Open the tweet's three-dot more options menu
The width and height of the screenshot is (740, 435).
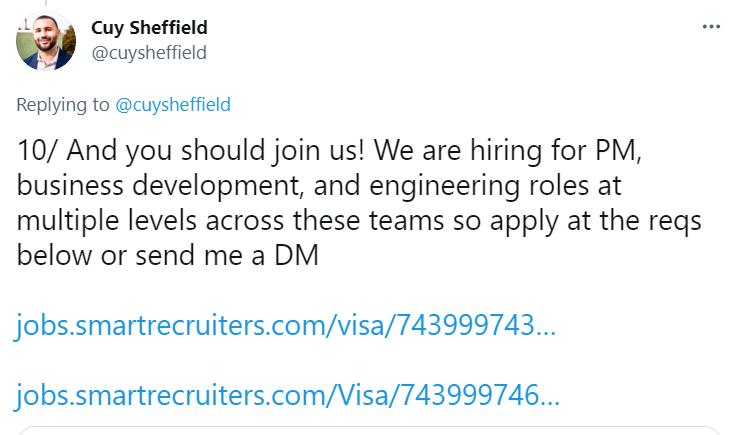click(711, 26)
